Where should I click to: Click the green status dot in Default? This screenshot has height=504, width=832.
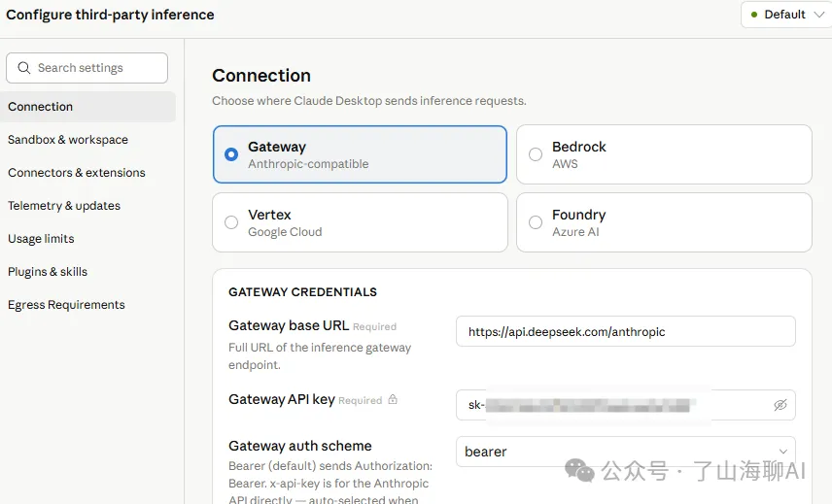(x=754, y=15)
